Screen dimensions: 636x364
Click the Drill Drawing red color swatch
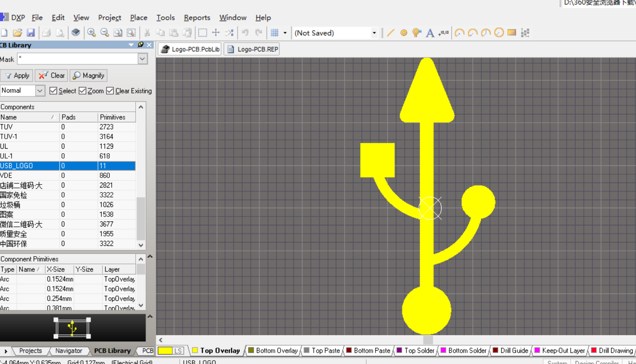coord(594,350)
